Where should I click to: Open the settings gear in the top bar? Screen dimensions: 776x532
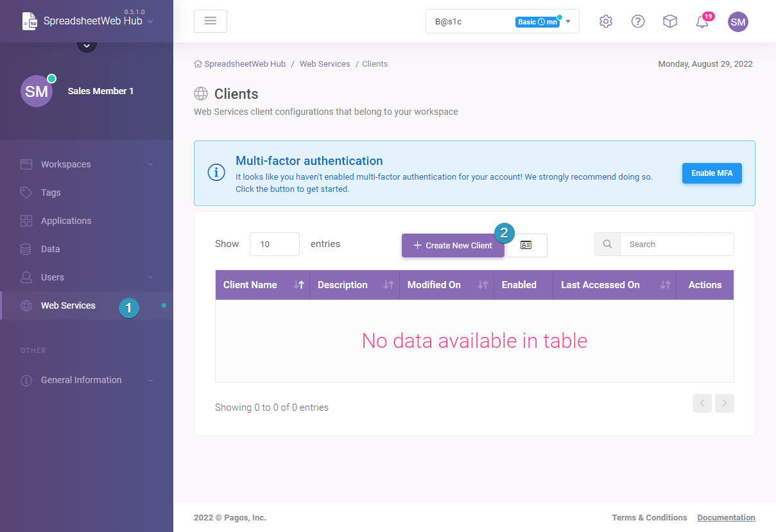pos(605,21)
